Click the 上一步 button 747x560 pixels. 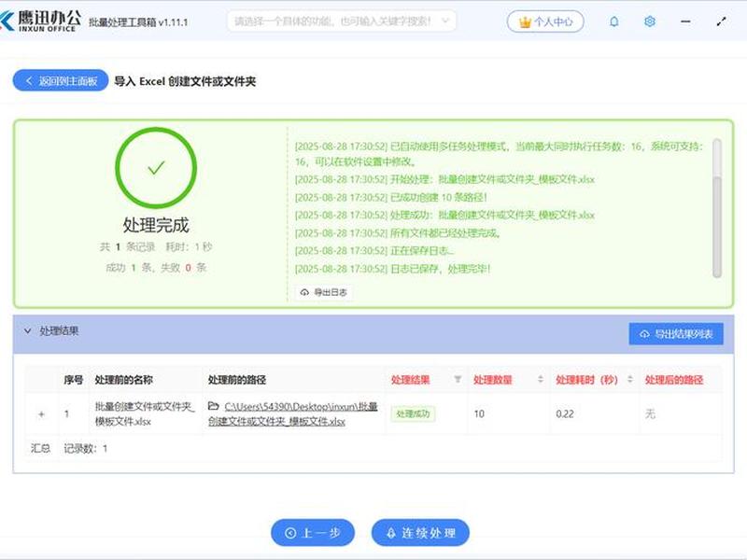tap(313, 532)
